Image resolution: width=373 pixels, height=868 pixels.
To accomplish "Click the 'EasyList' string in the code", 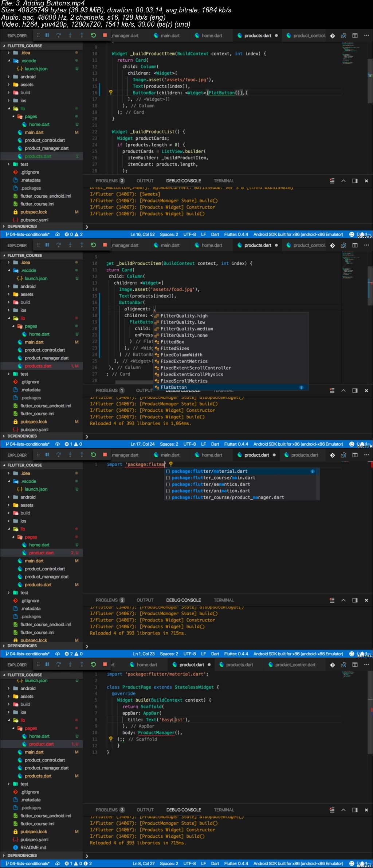I will pos(173,720).
